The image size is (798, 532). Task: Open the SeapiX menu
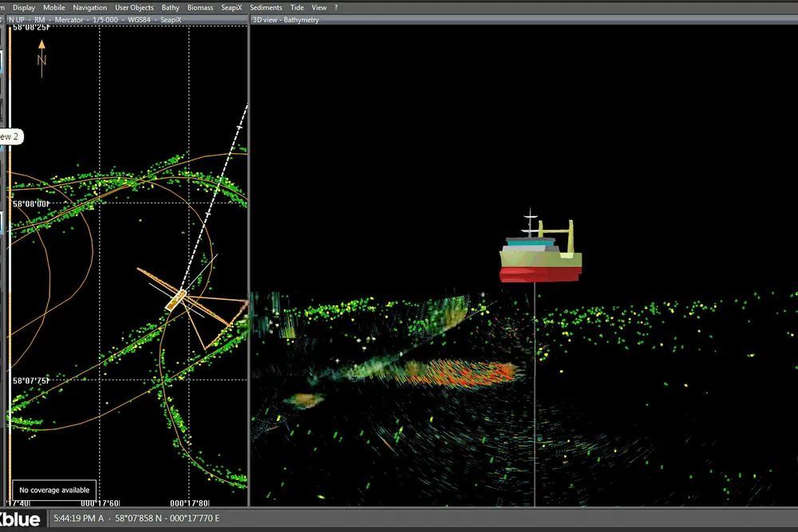tap(232, 7)
